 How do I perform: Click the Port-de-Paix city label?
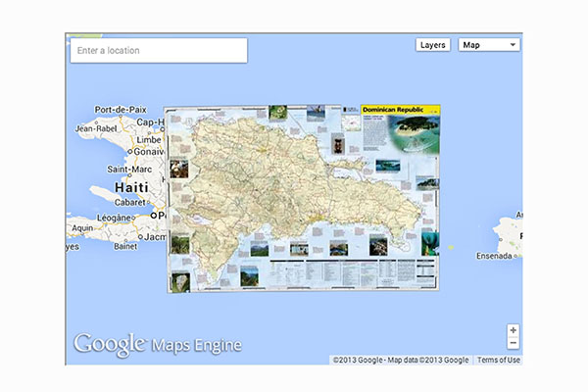pyautogui.click(x=121, y=110)
